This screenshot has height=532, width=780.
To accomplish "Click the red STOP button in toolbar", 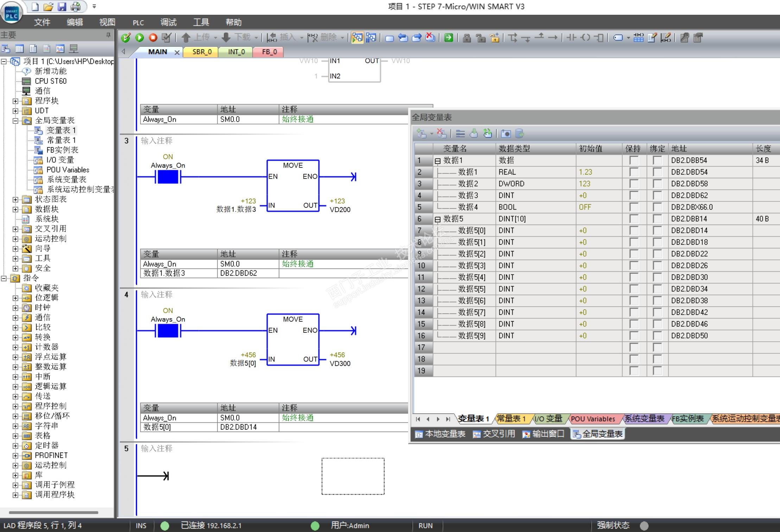I will pos(153,38).
